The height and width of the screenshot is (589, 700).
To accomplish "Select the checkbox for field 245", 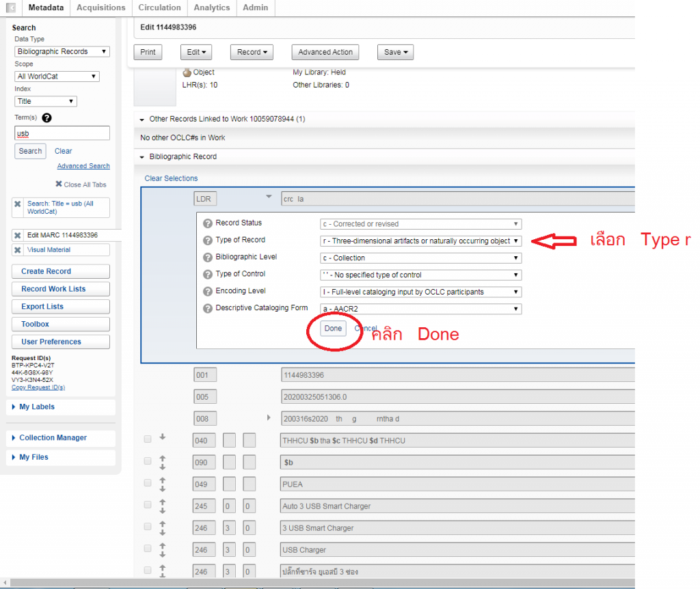I will (148, 505).
